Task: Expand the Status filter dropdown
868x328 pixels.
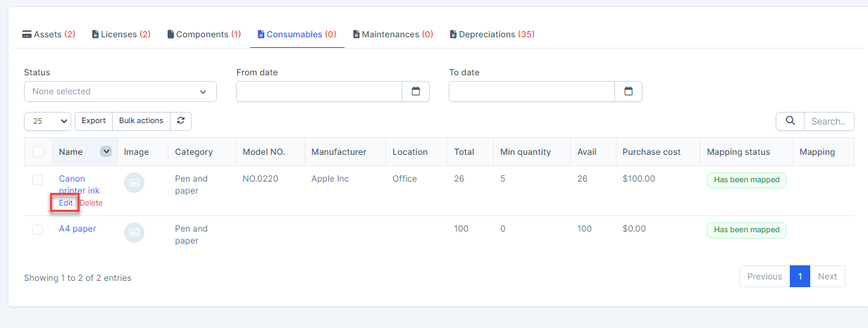Action: [120, 92]
